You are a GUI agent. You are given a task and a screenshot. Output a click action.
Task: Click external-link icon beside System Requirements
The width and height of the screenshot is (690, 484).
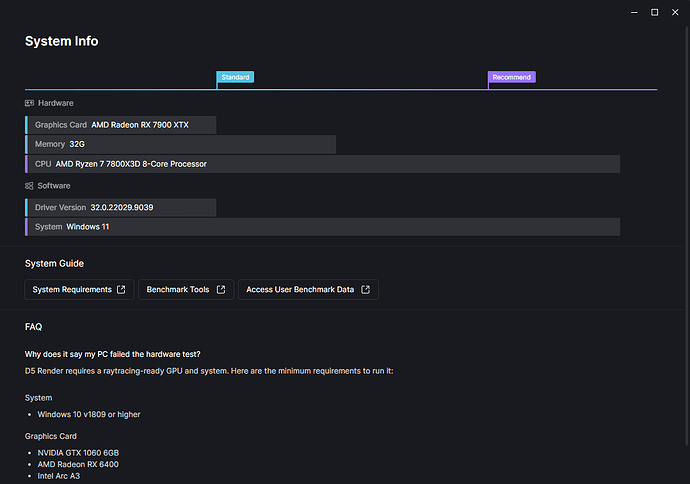[121, 290]
